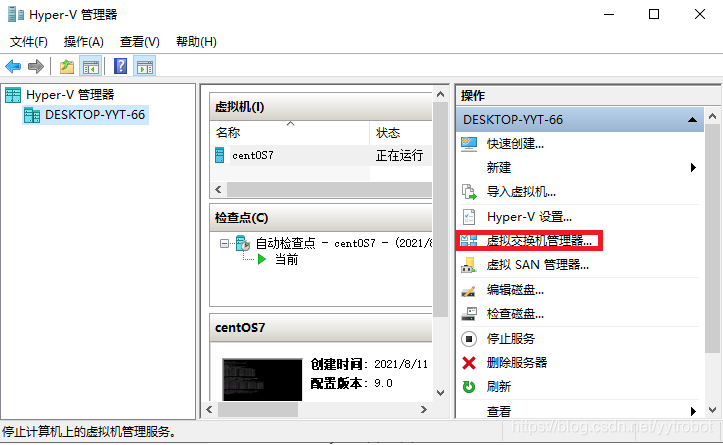Click the green 当前 play arrow icon

[262, 259]
